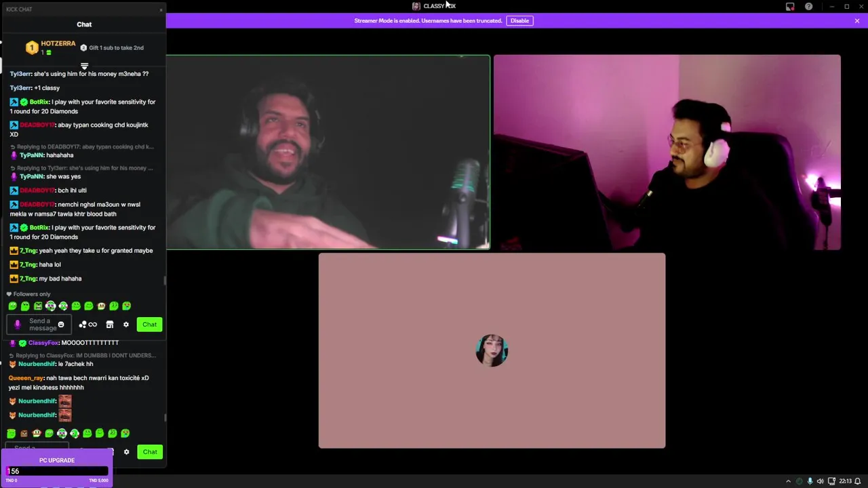Click Nourbendhif on 'le 7achek hh' message
Viewport: 868px width, 488px height.
click(37, 364)
